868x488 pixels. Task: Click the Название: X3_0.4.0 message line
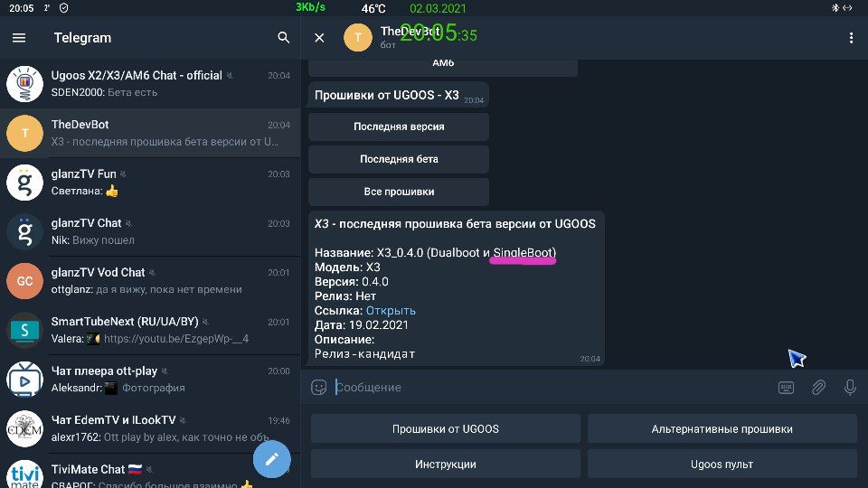coord(435,253)
